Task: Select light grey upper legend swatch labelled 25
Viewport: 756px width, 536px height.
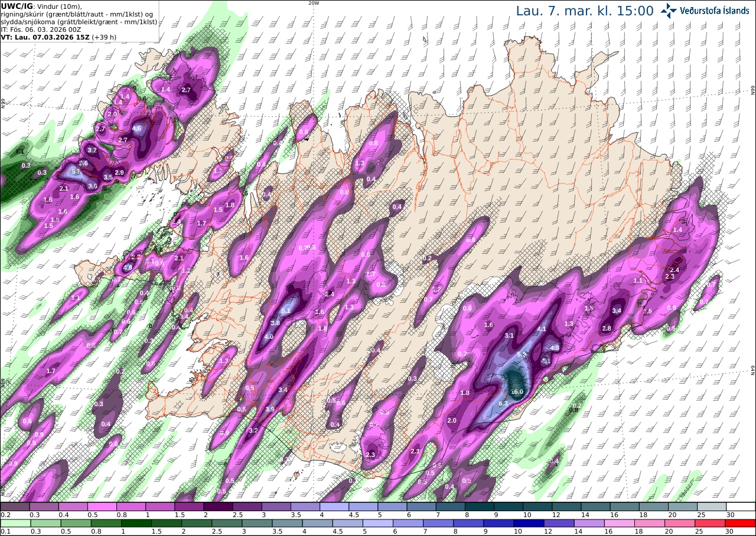Action: pos(712,506)
